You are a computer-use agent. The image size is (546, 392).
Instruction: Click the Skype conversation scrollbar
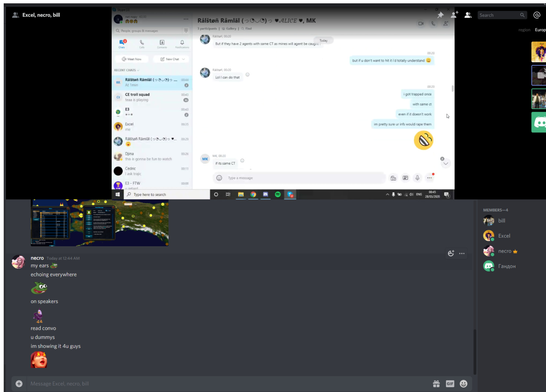pos(453,88)
